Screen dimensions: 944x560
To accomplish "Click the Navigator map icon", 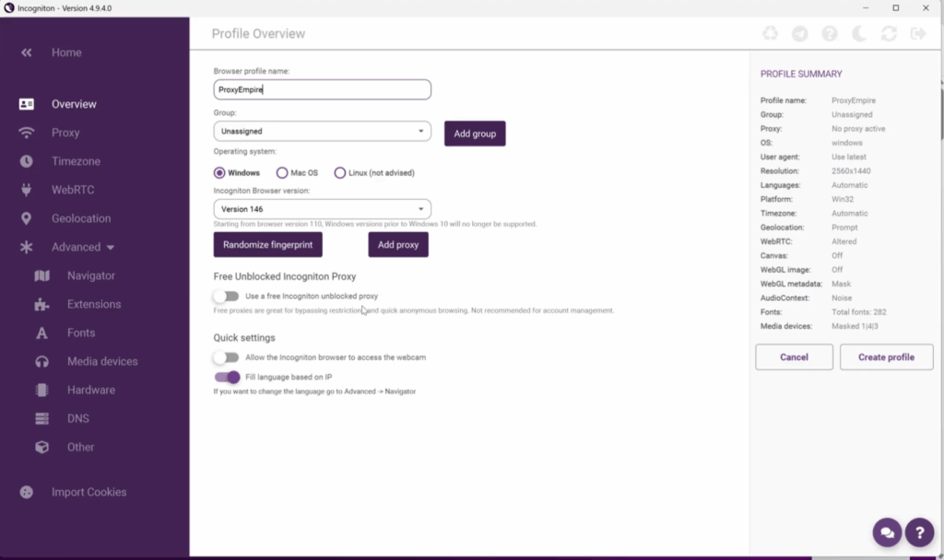I will click(x=41, y=275).
